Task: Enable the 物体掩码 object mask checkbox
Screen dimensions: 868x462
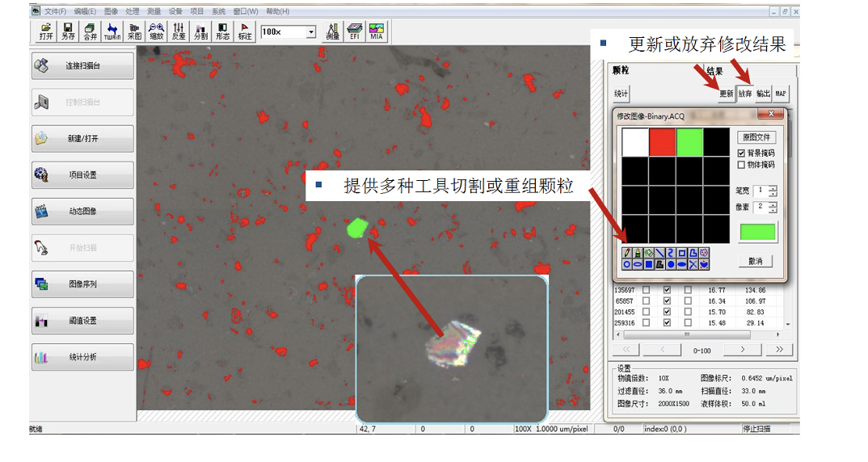Action: 741,165
